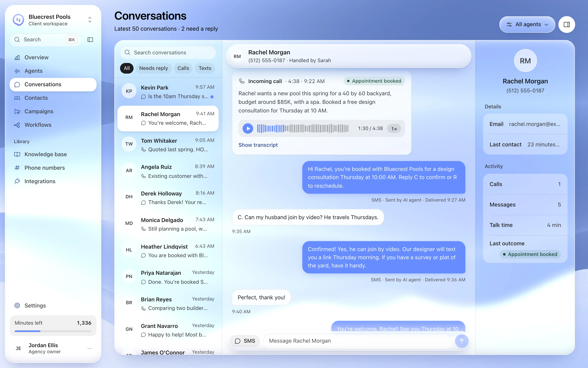Filter conversations by Calls
This screenshot has height=368, width=588.
point(183,68)
